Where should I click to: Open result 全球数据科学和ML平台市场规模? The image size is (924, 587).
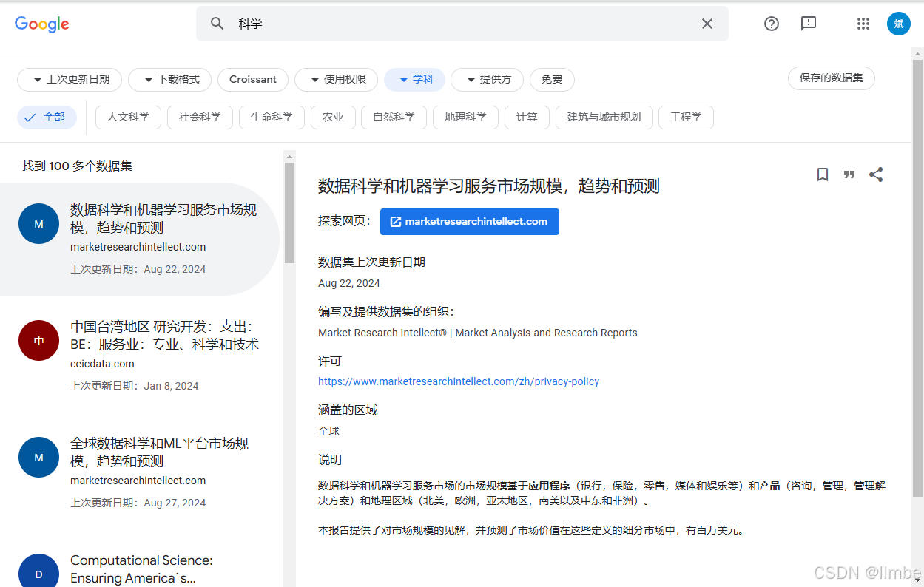(140, 472)
